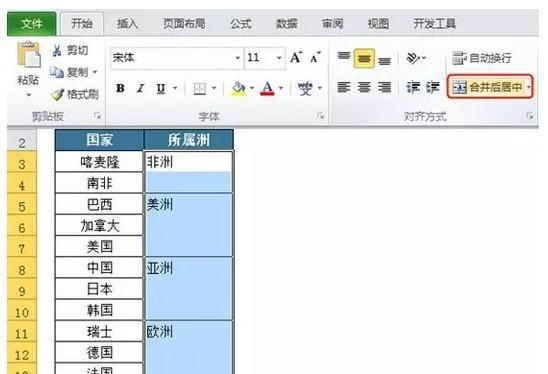Image resolution: width=548 pixels, height=374 pixels.
Task: Cut selection with scissors button
Action: pyautogui.click(x=70, y=50)
